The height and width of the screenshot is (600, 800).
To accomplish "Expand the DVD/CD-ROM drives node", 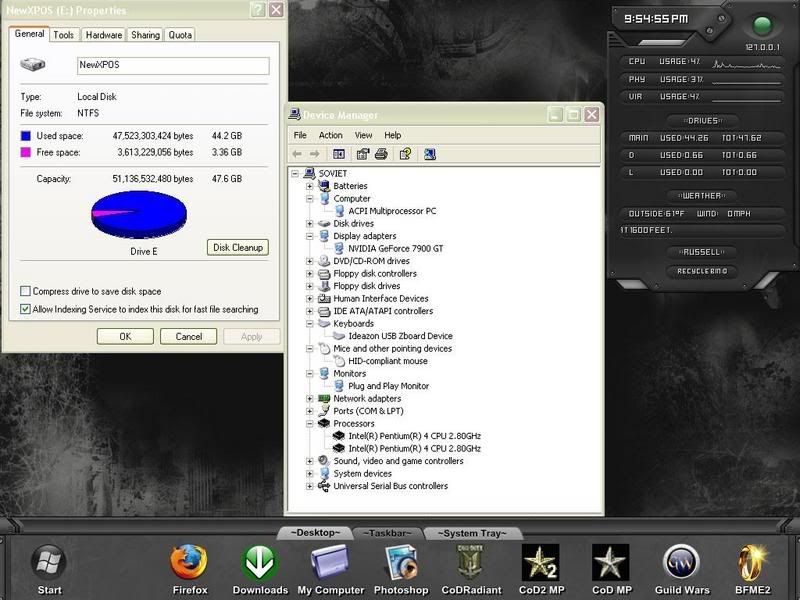I will [310, 261].
